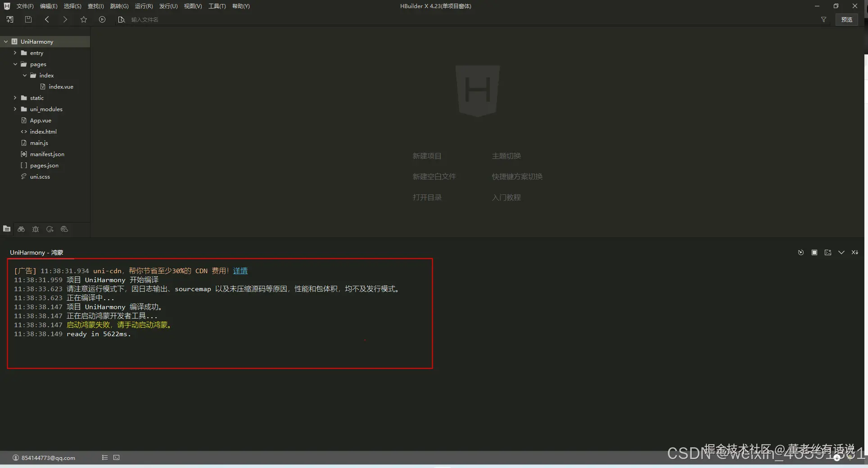Expand the entry folder
868x468 pixels.
15,53
